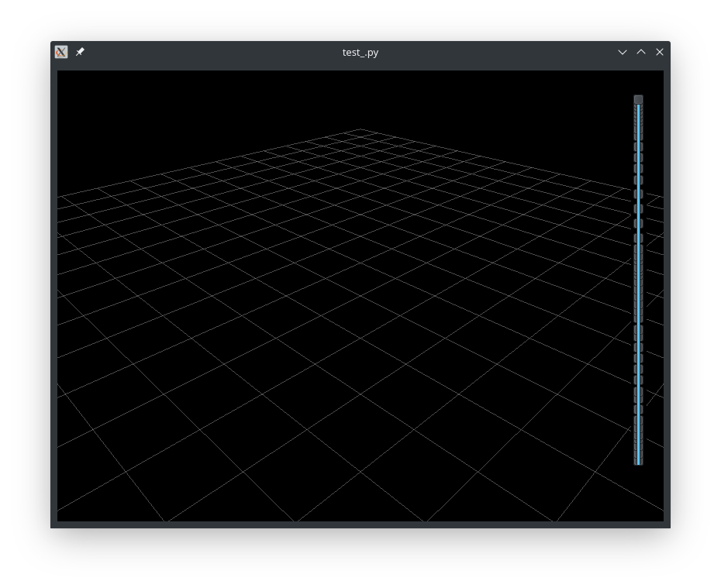Click the maximize chevron-up icon
The image size is (721, 588).
(641, 52)
